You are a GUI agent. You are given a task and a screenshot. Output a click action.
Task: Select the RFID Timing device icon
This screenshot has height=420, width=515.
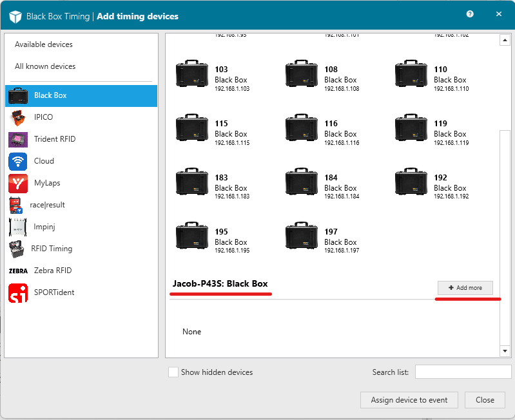tap(17, 249)
